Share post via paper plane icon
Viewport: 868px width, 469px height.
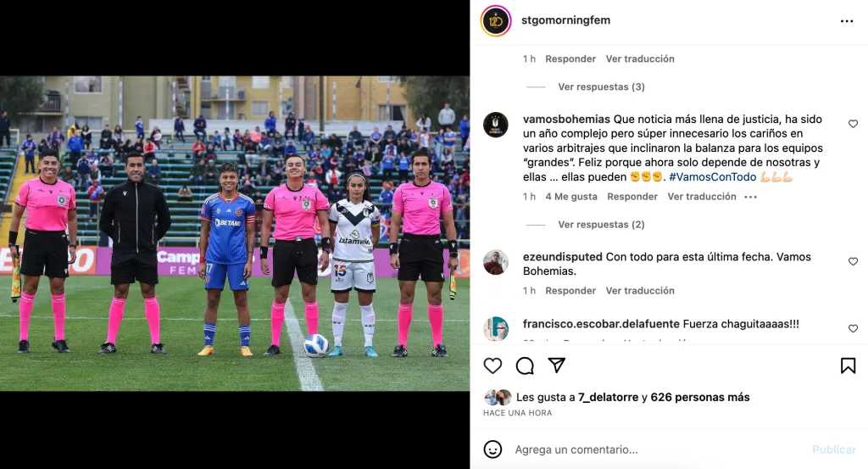[556, 366]
